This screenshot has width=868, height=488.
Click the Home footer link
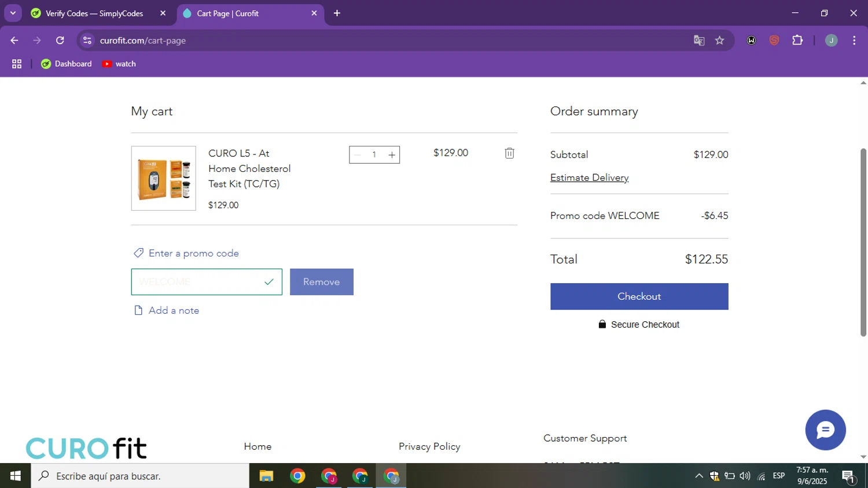(x=258, y=446)
